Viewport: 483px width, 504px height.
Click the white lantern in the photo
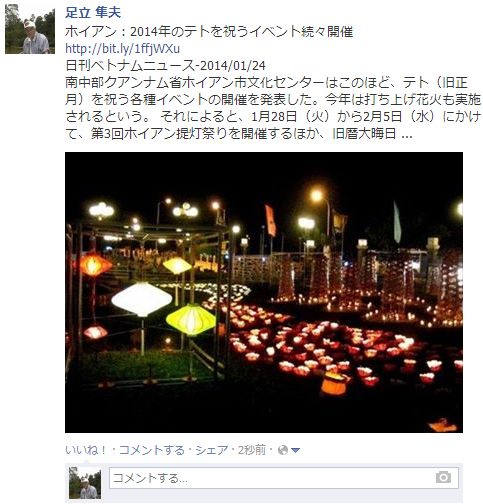point(142,299)
